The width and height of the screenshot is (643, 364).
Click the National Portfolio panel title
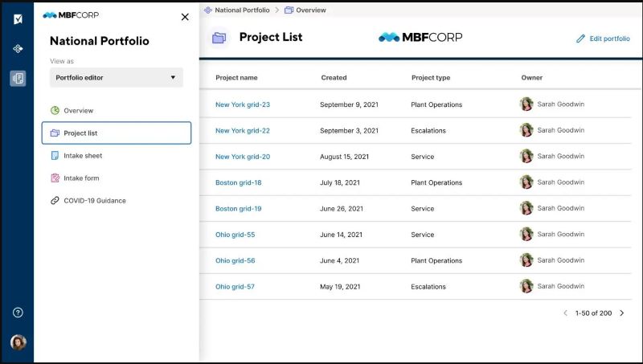pos(99,41)
